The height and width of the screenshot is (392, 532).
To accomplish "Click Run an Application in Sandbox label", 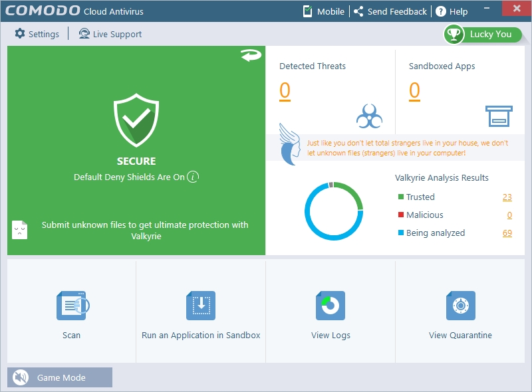I will [201, 336].
